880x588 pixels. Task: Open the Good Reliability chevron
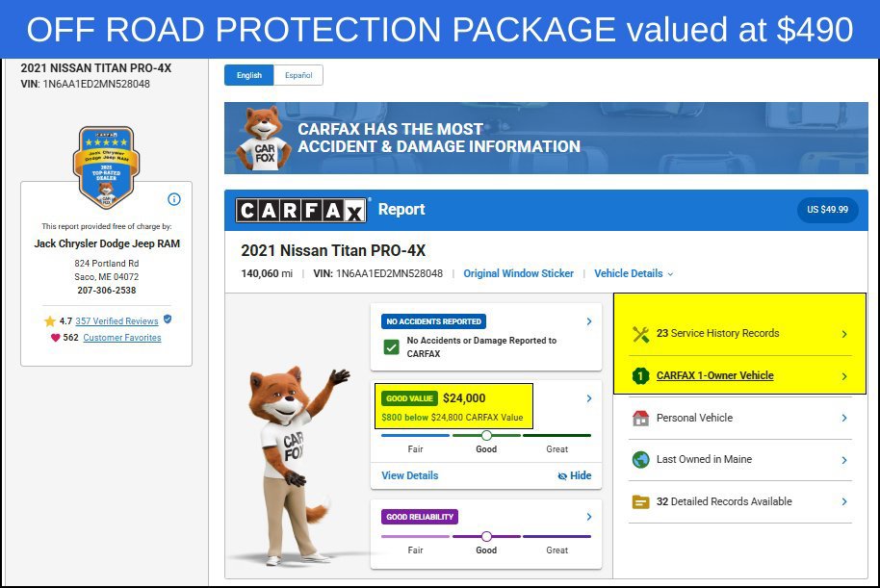click(589, 517)
